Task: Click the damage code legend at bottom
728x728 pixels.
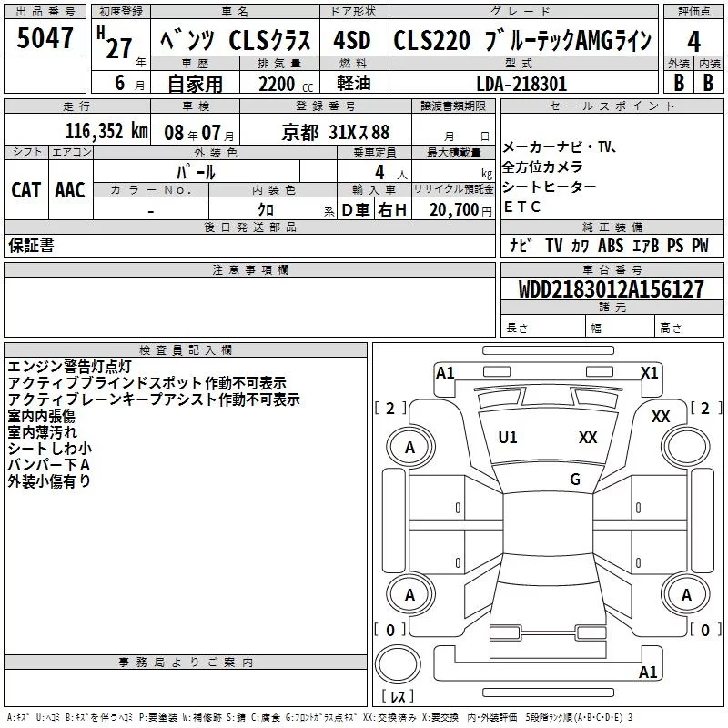Action: (320, 717)
